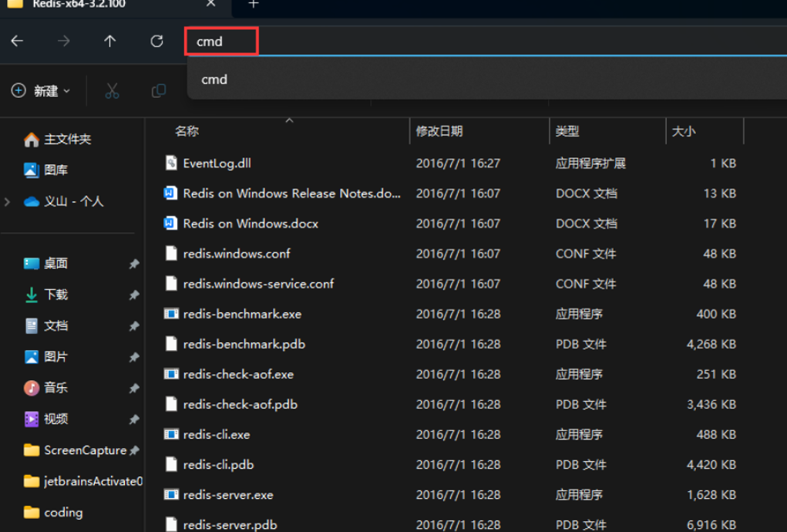Click the redis-cli.exe application icon
This screenshot has height=532, width=787.
tap(171, 434)
